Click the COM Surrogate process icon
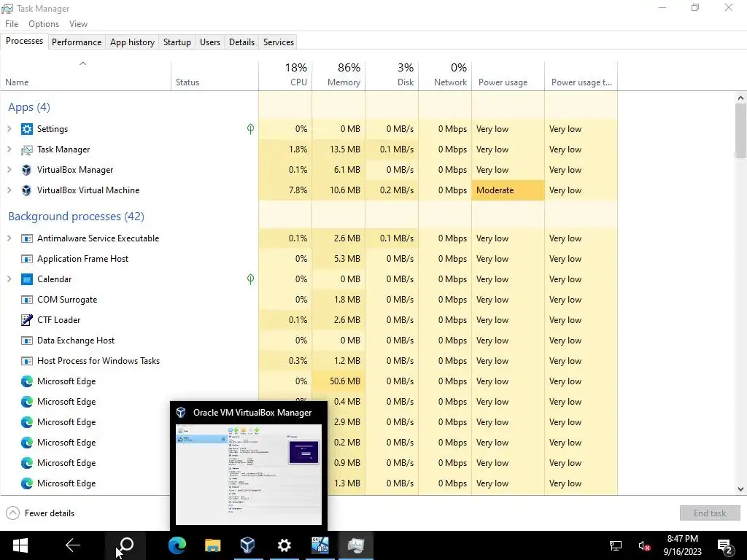 tap(27, 300)
